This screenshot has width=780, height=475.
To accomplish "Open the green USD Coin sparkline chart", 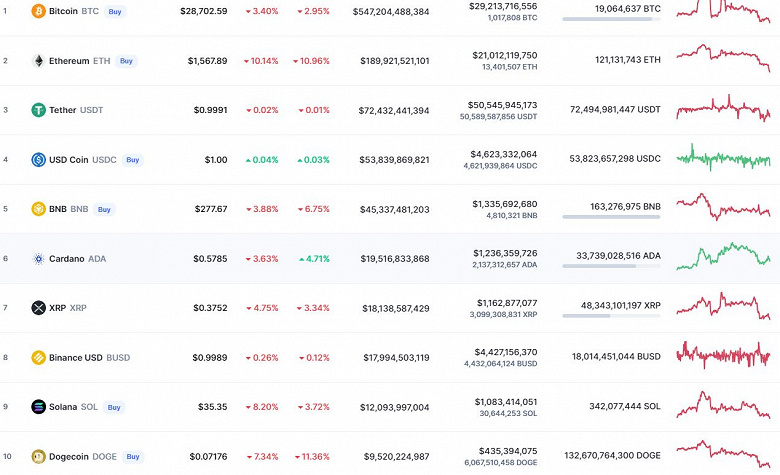I will (723, 158).
